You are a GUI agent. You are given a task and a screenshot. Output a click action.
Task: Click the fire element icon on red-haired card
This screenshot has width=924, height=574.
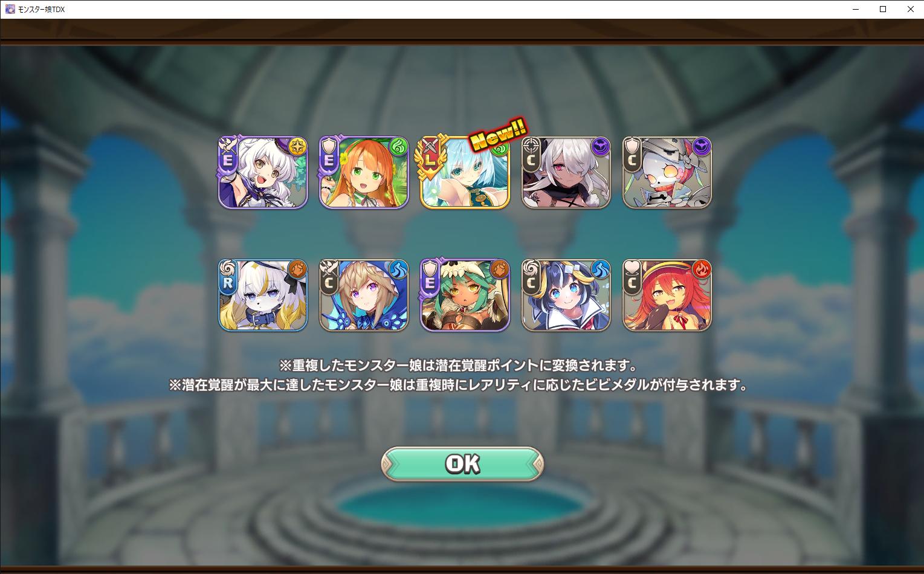pos(702,269)
